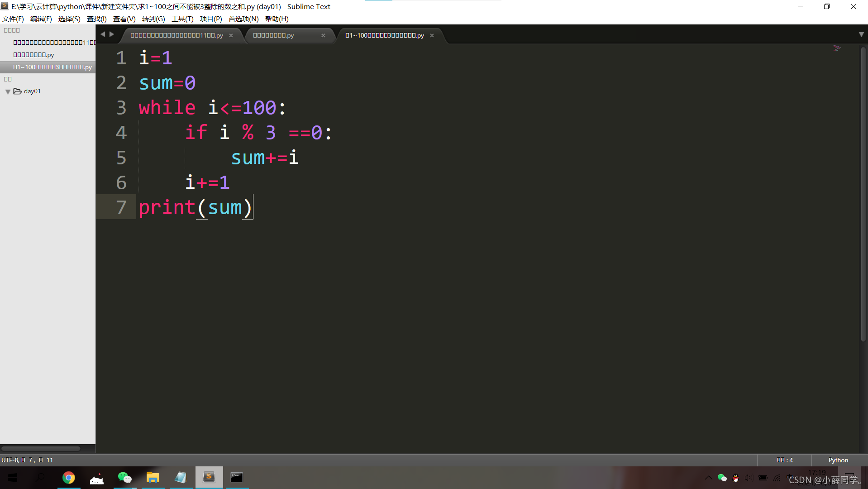Open the 编辑(E) menu
Viewport: 868px width, 489px height.
(x=41, y=19)
